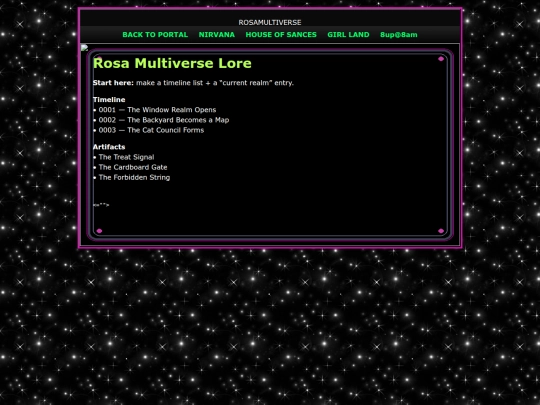Screen dimensions: 540x405
Task: Click the 8up@8am nav link
Action: (x=398, y=35)
